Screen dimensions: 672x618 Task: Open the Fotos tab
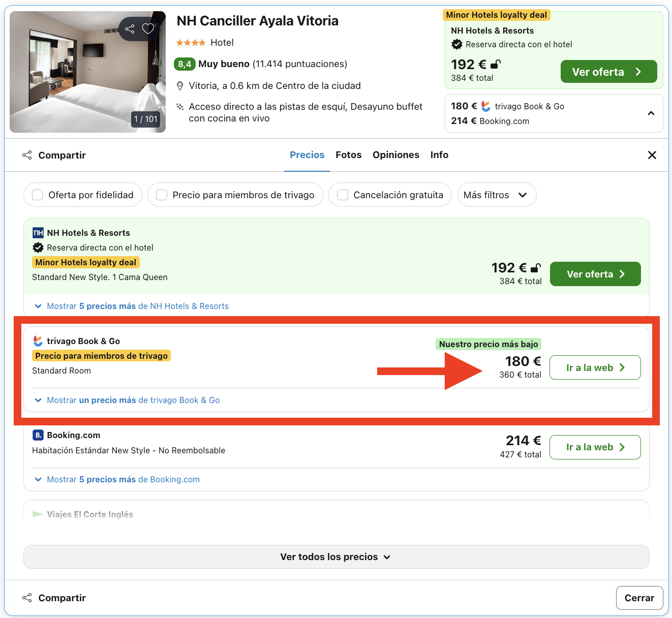click(349, 155)
